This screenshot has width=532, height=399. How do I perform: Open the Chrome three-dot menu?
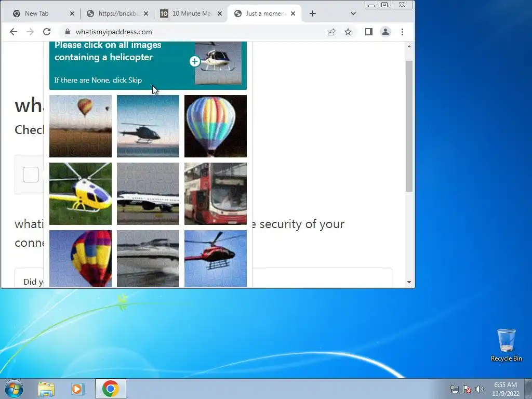[x=403, y=32]
